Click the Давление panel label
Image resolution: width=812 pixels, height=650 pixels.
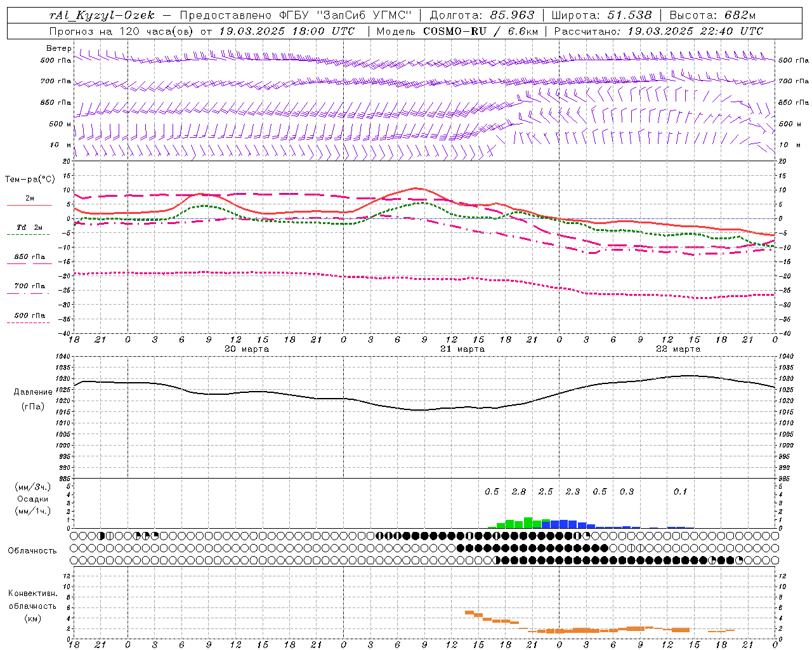[x=33, y=392]
